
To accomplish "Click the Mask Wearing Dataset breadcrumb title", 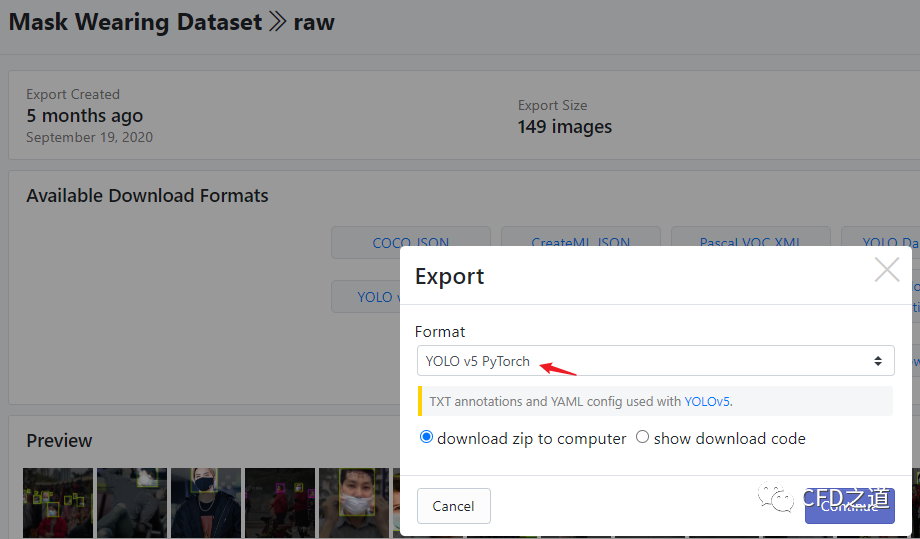I will pyautogui.click(x=134, y=22).
